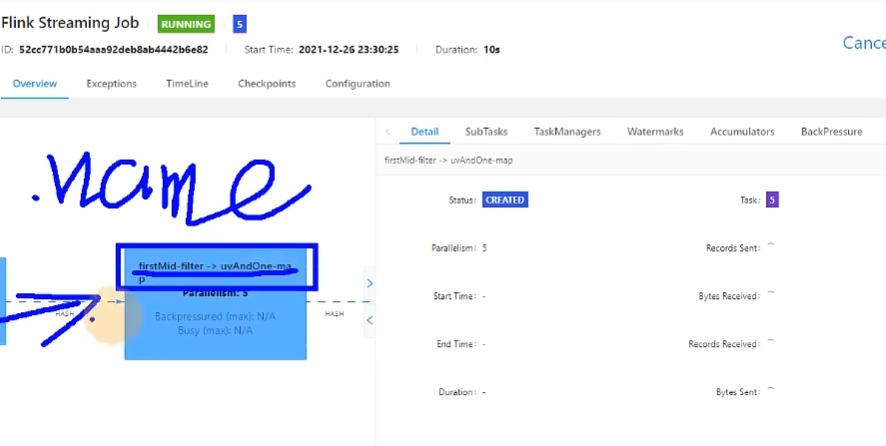Image resolution: width=886 pixels, height=446 pixels.
Task: Click the Bytes Received loading indicator
Action: (x=771, y=295)
